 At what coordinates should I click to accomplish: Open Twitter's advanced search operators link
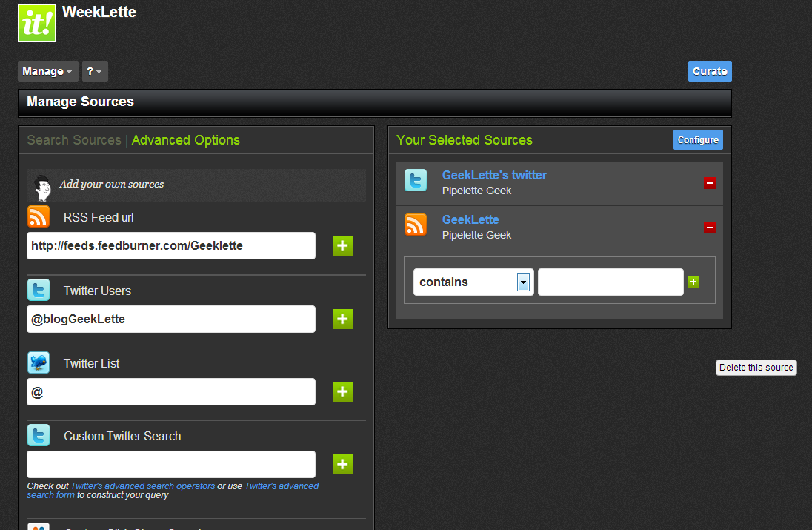tap(142, 486)
